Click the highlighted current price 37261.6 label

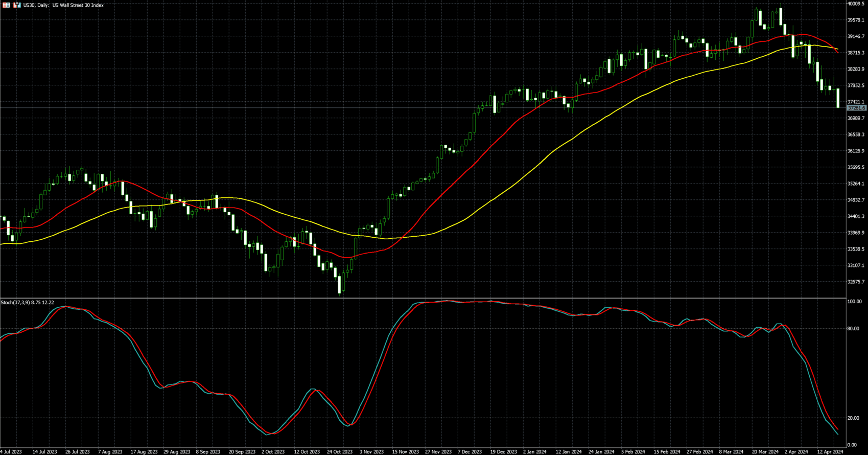856,108
